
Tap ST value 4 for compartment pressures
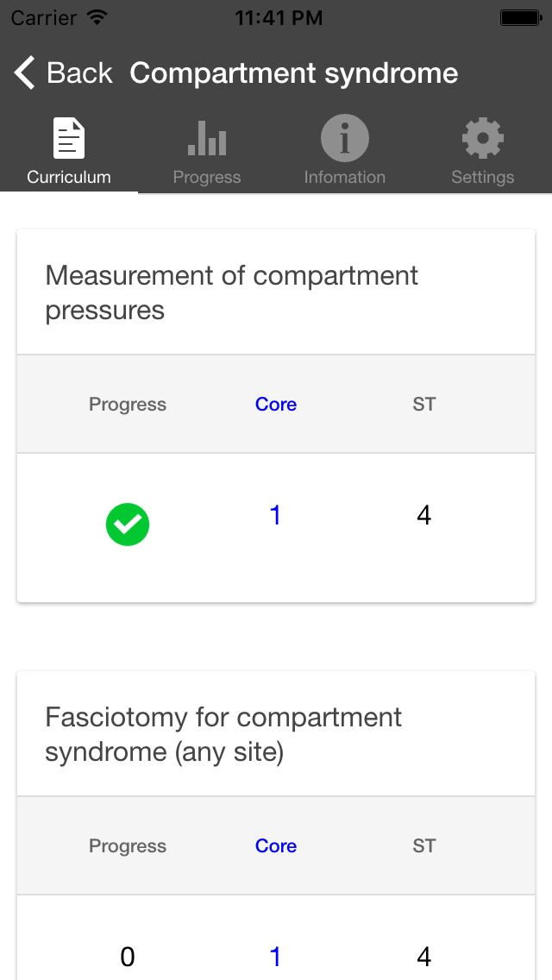pos(423,516)
